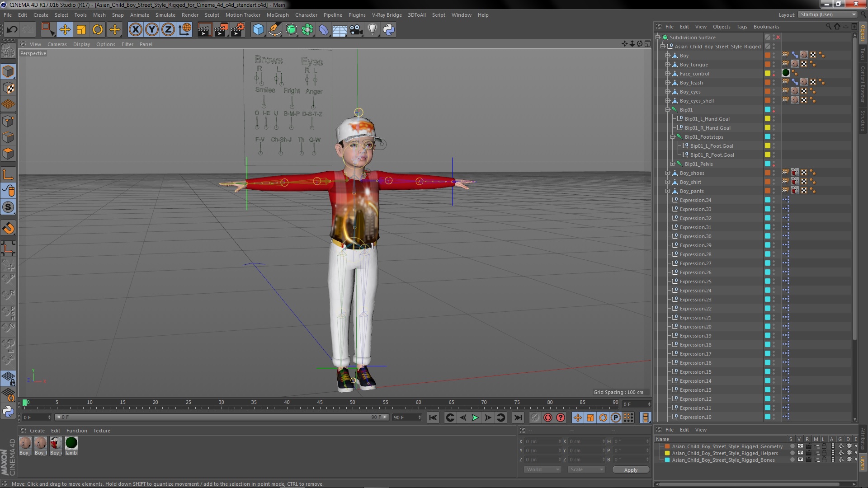Click Bip01_L_Hand.Goal yellow layer swatch
The height and width of the screenshot is (488, 868).
tap(768, 118)
